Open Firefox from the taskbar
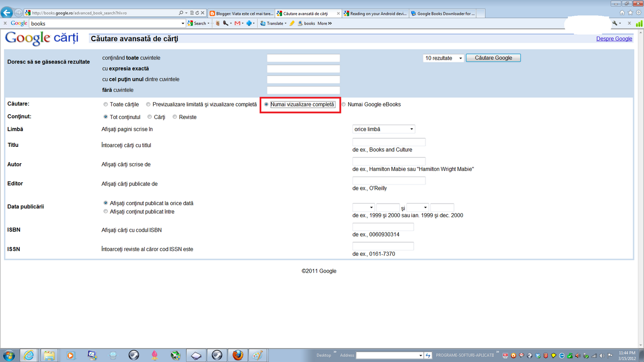644x362 pixels. (238, 355)
